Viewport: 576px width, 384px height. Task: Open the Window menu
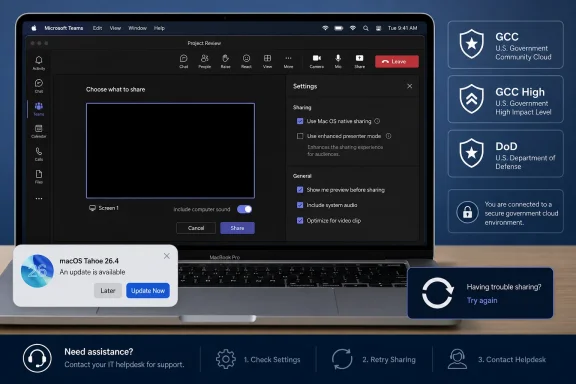point(137,28)
